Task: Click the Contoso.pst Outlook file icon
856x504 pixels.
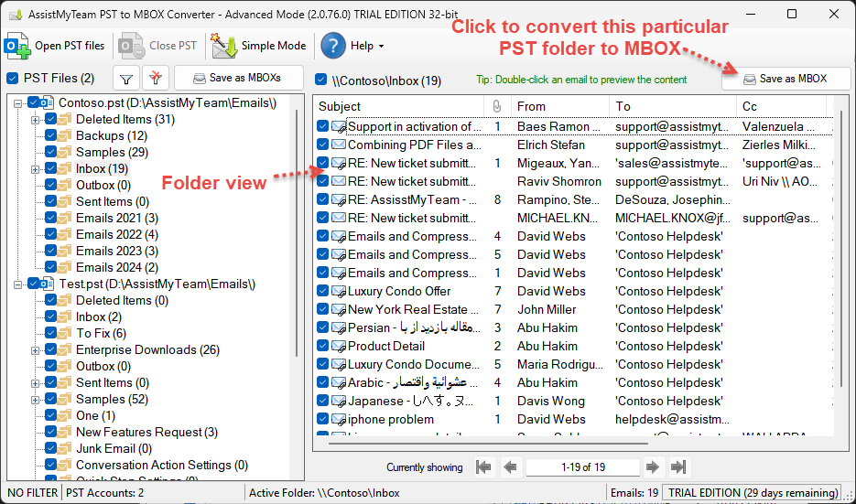Action: 47,102
